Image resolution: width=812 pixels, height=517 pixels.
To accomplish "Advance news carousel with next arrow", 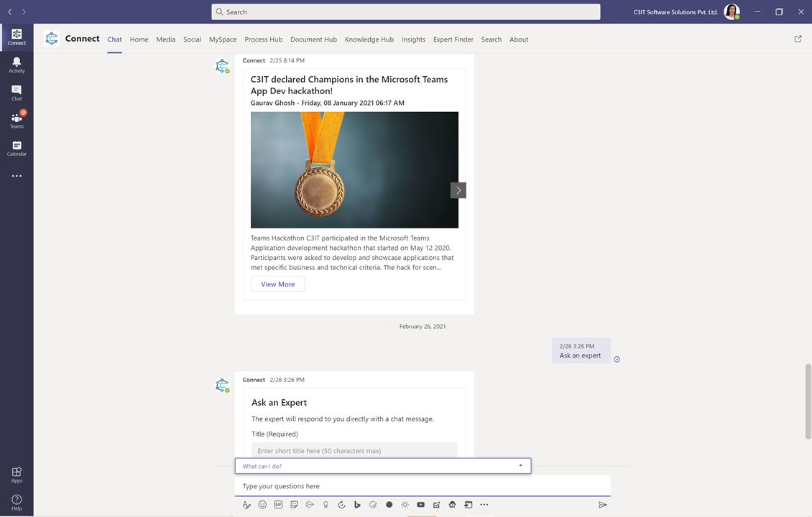I will [x=458, y=190].
